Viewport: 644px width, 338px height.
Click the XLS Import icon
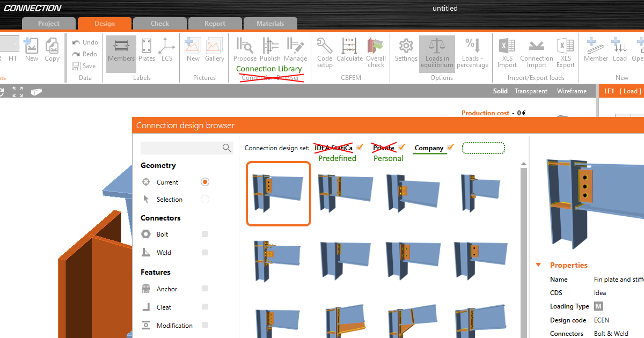pos(507,49)
